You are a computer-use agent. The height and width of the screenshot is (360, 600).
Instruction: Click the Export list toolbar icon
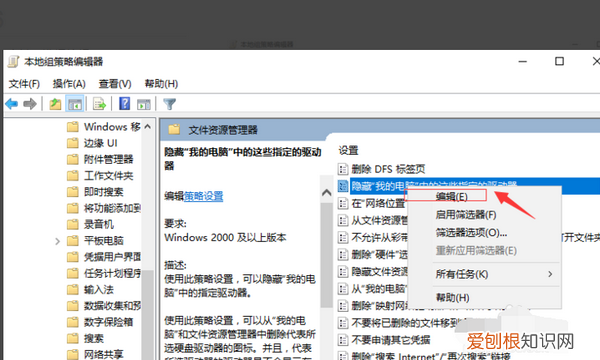[99, 104]
